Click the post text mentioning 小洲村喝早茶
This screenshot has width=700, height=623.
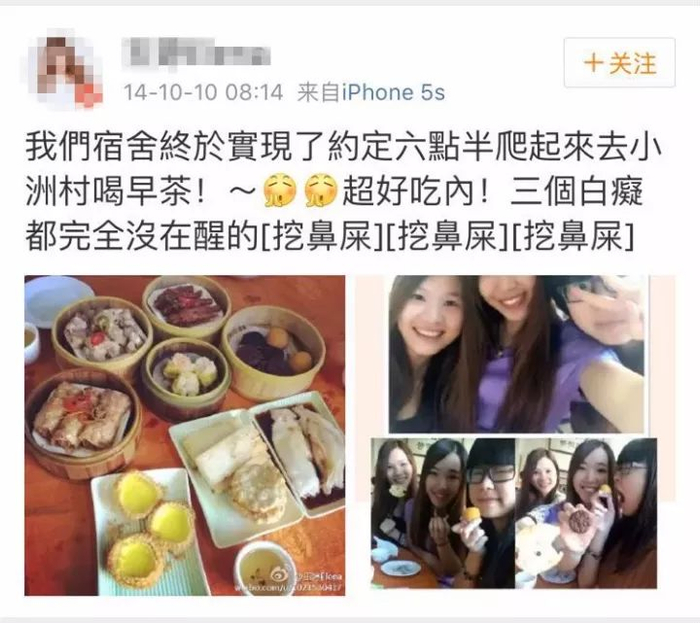coord(343,191)
